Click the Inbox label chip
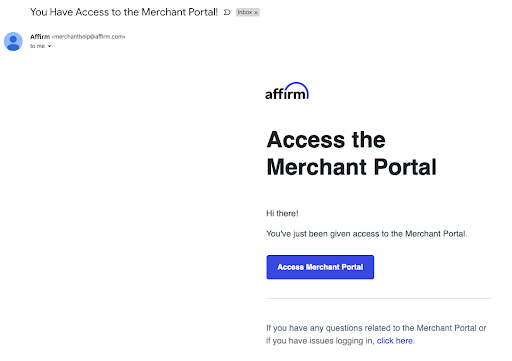Image resolution: width=512 pixels, height=361 pixels. click(x=245, y=12)
